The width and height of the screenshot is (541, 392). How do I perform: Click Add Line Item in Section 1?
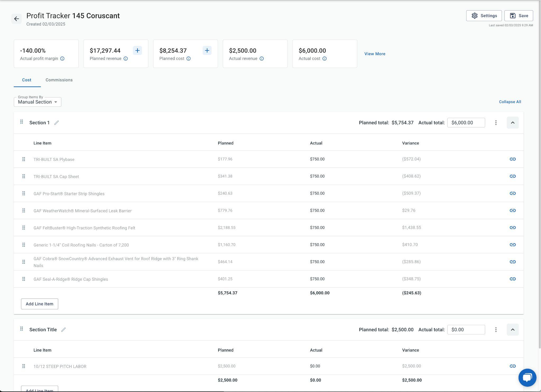pos(40,304)
